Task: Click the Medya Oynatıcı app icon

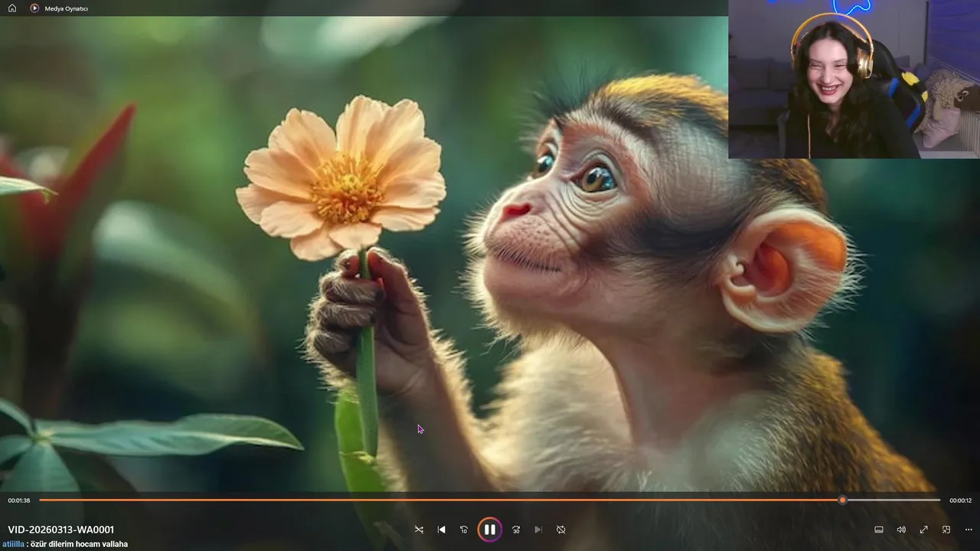Action: [x=34, y=8]
